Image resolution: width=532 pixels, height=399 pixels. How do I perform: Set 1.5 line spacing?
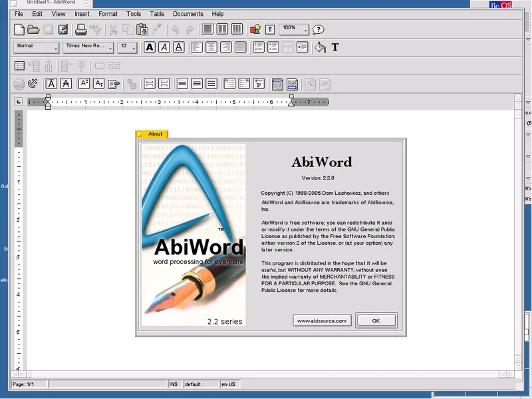[x=197, y=84]
